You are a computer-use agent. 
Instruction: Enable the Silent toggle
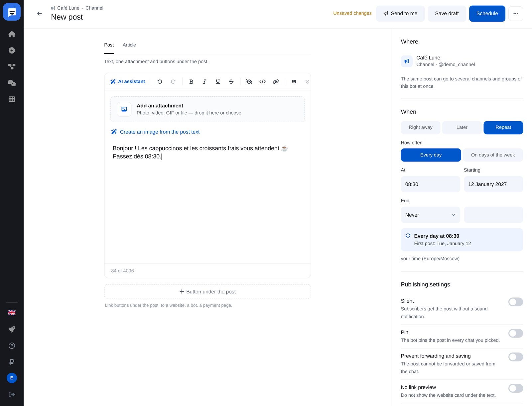point(515,302)
